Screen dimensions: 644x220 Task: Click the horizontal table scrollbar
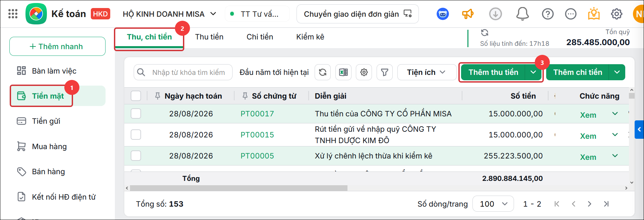click(239, 188)
